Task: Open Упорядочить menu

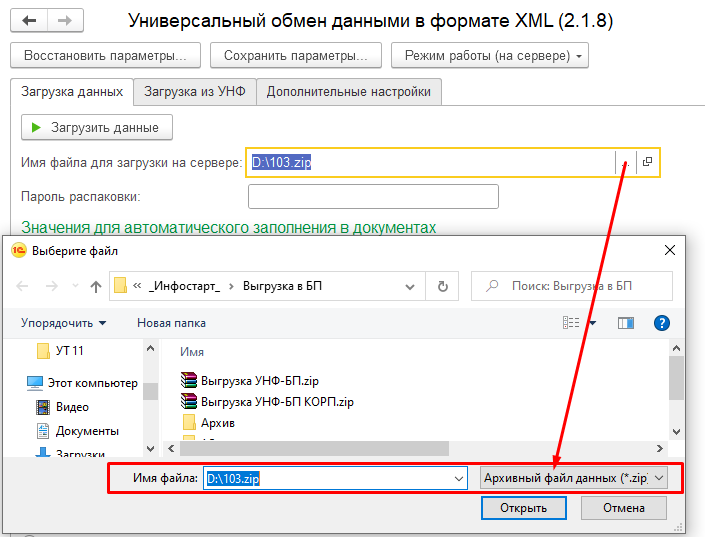Action: pyautogui.click(x=63, y=323)
